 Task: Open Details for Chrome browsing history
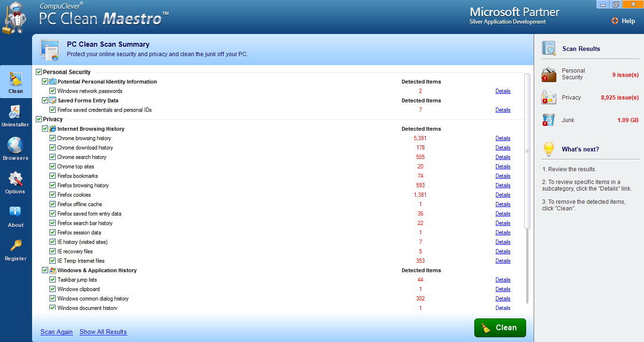pos(503,138)
